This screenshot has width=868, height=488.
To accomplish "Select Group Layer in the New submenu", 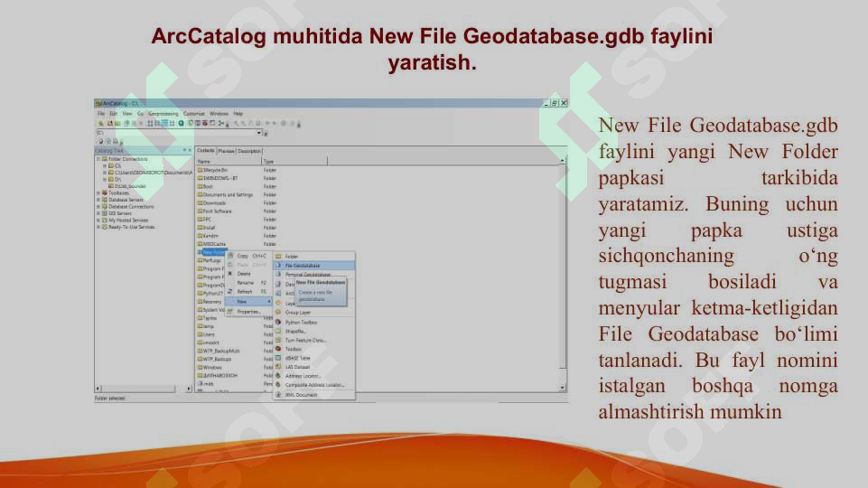I will coord(314,313).
